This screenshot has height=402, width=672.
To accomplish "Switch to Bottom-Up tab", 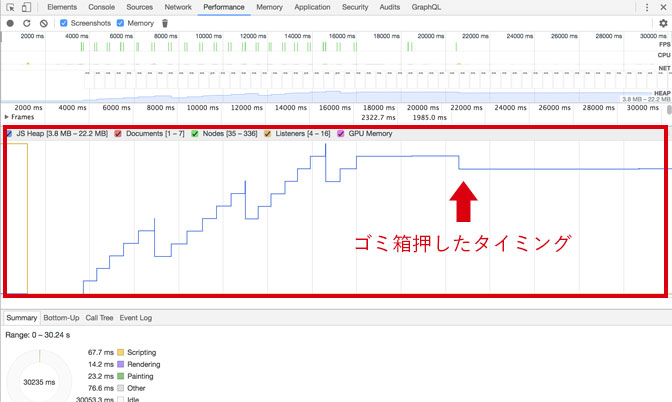I will coord(61,318).
